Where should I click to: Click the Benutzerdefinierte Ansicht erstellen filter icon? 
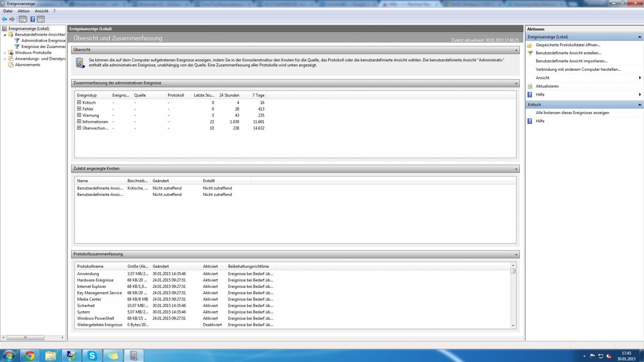(530, 53)
